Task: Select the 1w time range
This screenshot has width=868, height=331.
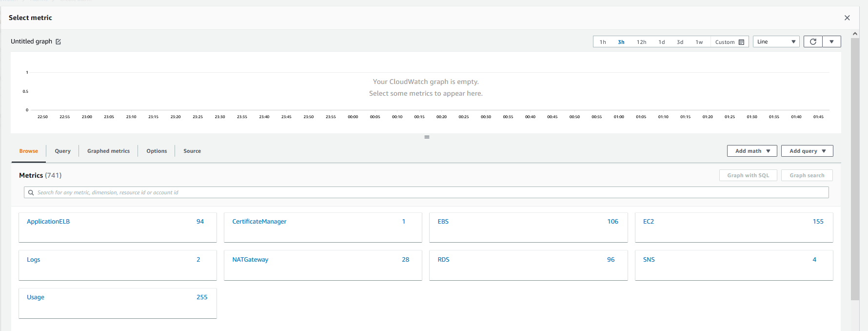Action: 699,42
